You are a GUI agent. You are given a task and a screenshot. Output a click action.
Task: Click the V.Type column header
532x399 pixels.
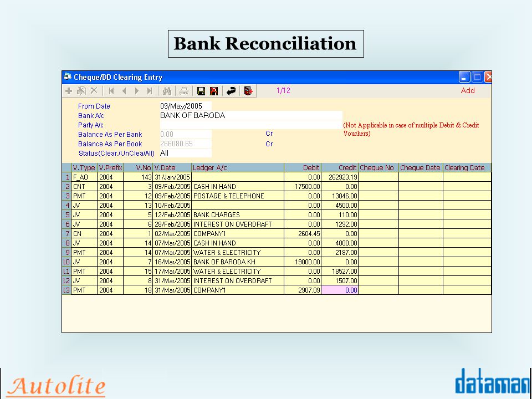[x=84, y=167]
